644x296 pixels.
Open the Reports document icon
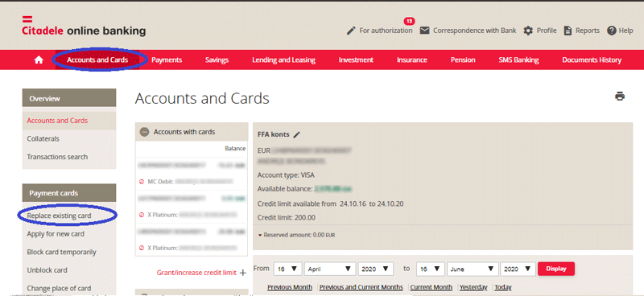(x=568, y=31)
